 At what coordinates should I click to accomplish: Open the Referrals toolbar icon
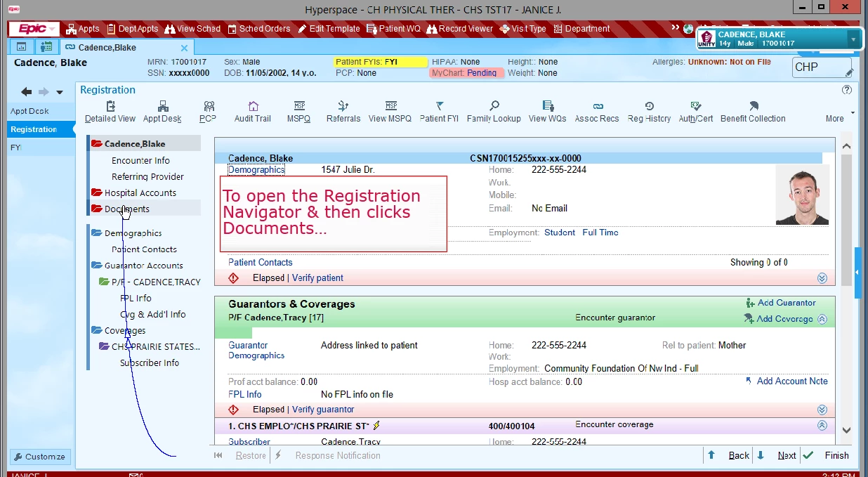(x=343, y=112)
